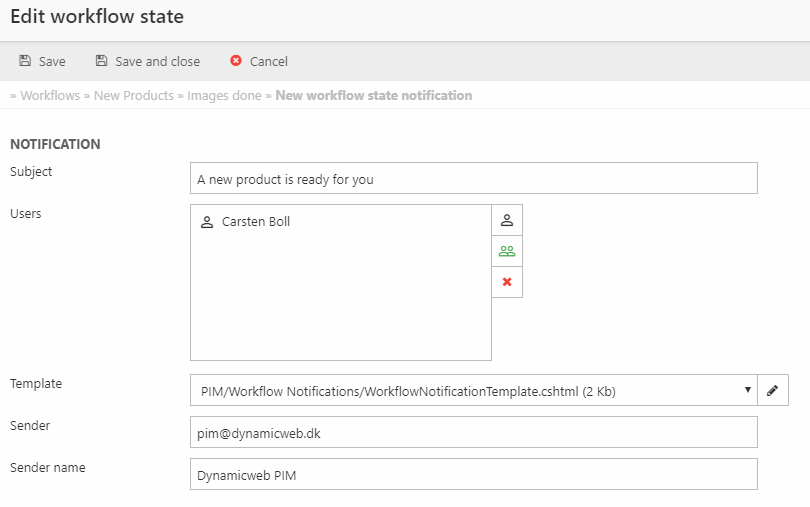This screenshot has width=810, height=507.
Task: Click Save and close in toolbar
Action: click(x=147, y=62)
